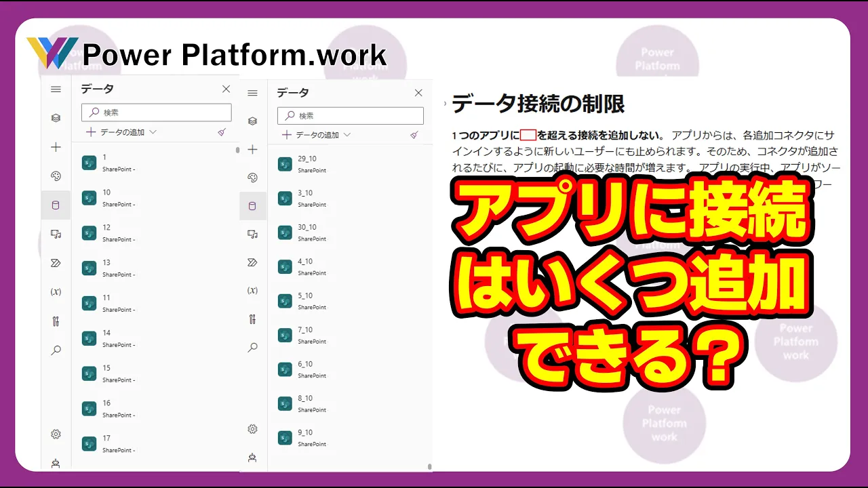Open Theme palette icon in right sidebar
868x488 pixels.
coord(252,178)
